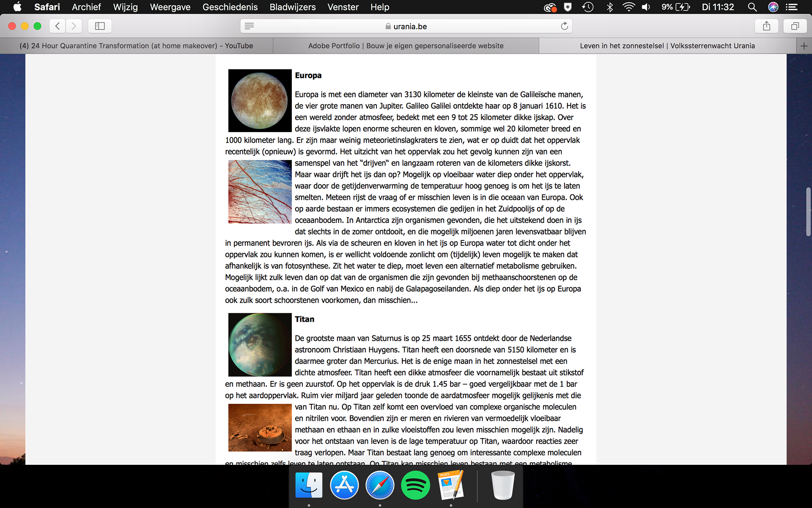Show all tabs overview button
Viewport: 812px width, 508px height.
[795, 26]
